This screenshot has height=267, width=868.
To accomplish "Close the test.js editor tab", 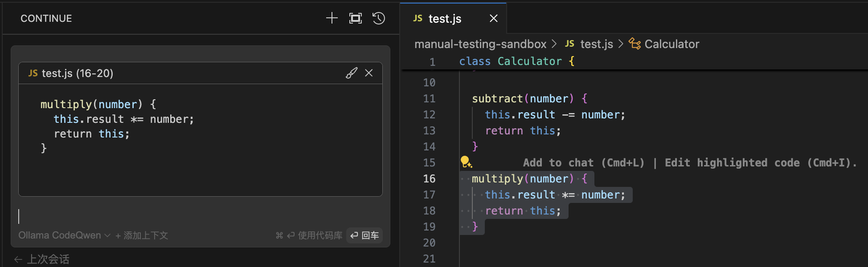I will coord(493,18).
